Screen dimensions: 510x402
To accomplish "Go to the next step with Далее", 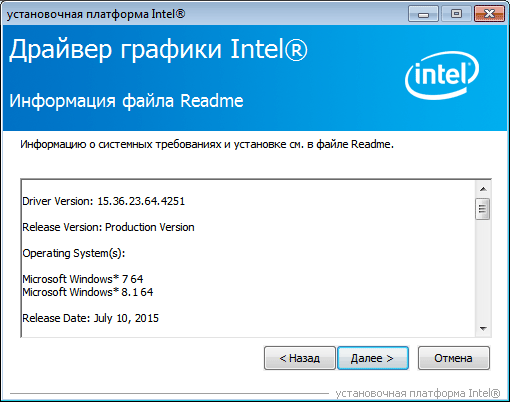I will click(x=373, y=358).
